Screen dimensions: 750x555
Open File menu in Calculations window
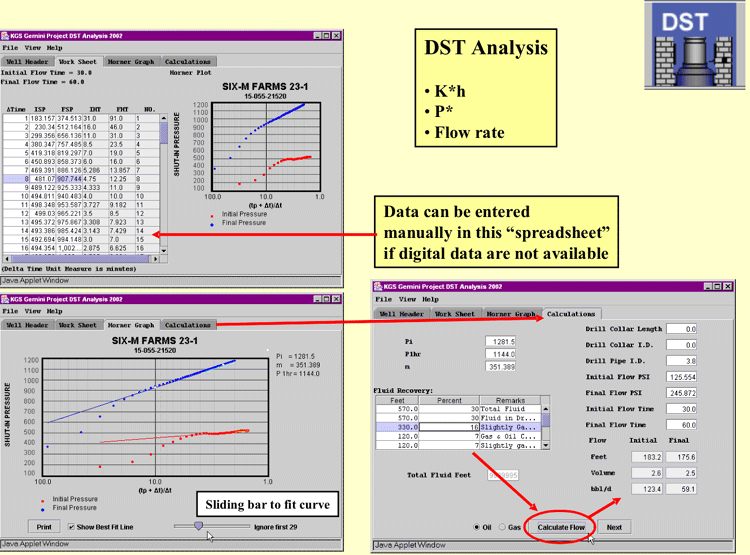(x=383, y=300)
